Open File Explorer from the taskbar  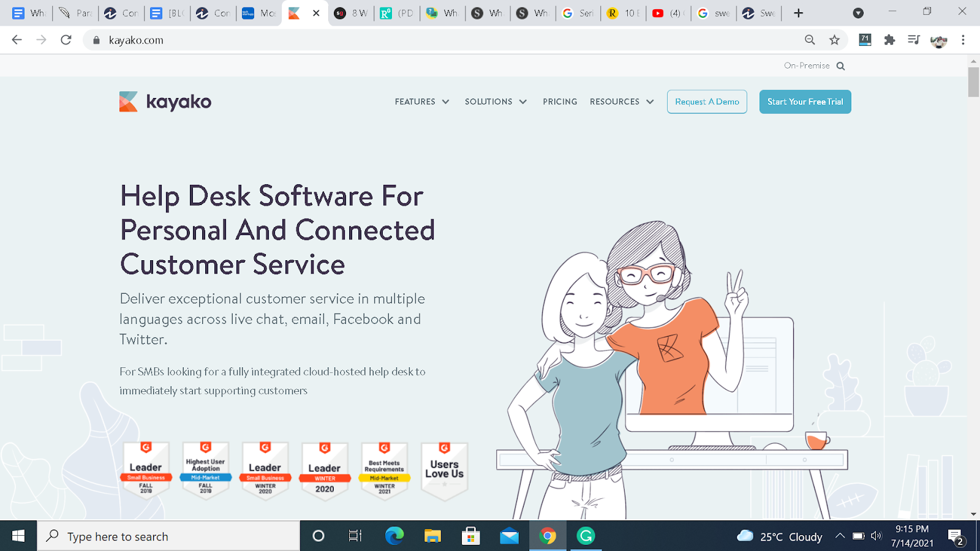(x=432, y=536)
